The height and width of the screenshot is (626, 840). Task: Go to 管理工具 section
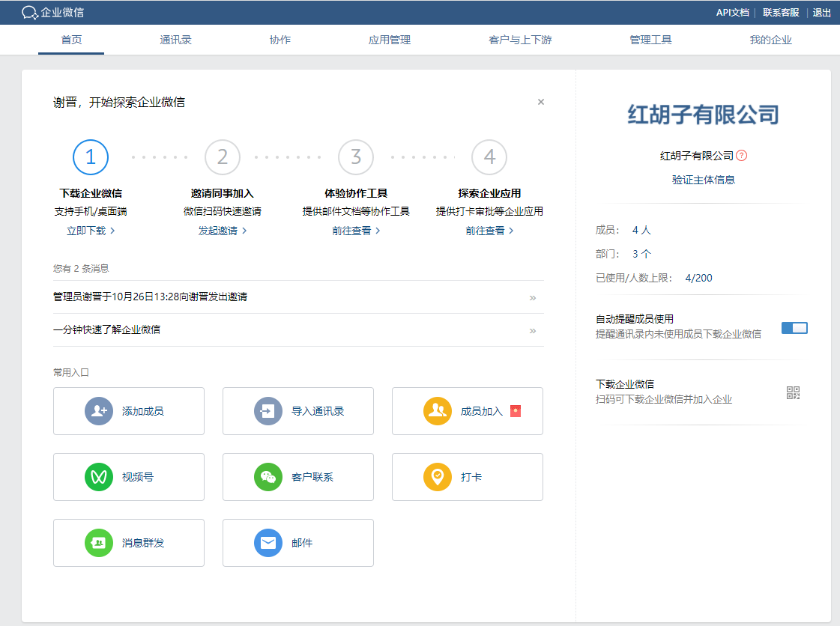[651, 40]
